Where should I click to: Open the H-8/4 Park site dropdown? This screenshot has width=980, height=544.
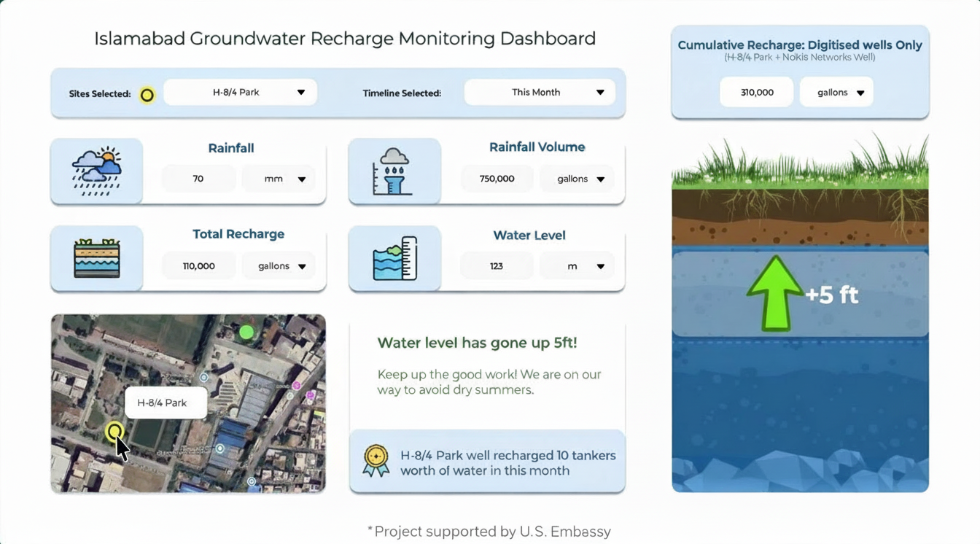pyautogui.click(x=240, y=93)
